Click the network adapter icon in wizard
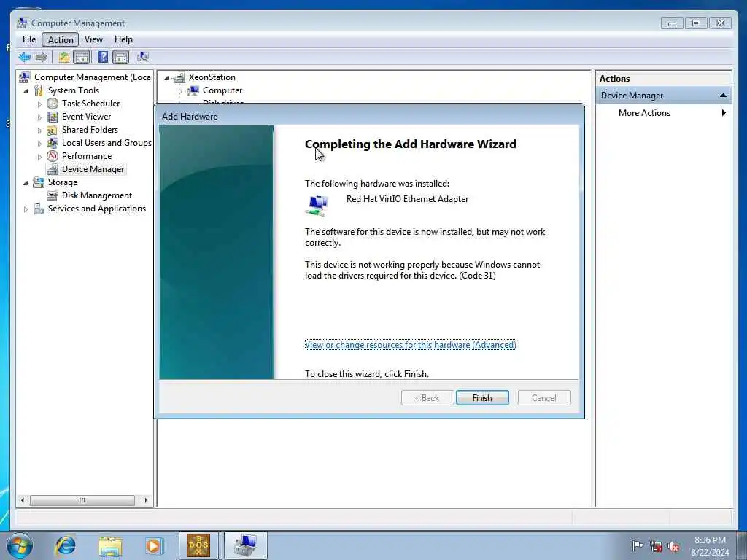This screenshot has width=747, height=560. (317, 205)
